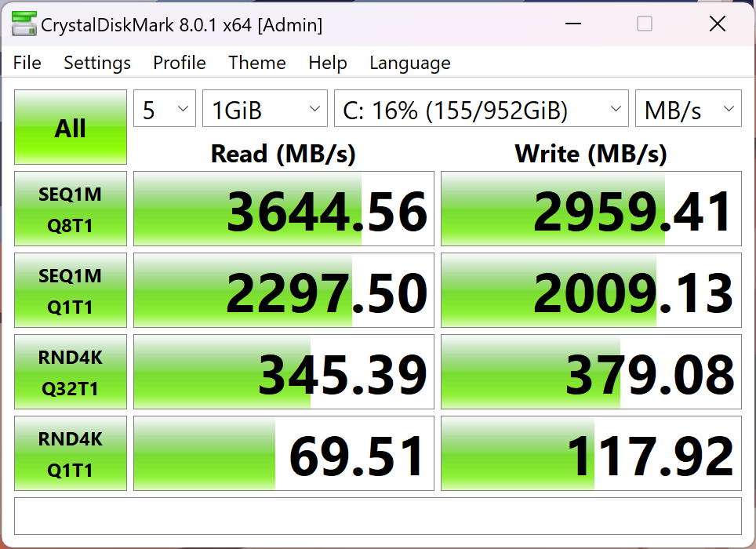Open the Help menu
Screen dimensions: 756x549
coord(328,63)
